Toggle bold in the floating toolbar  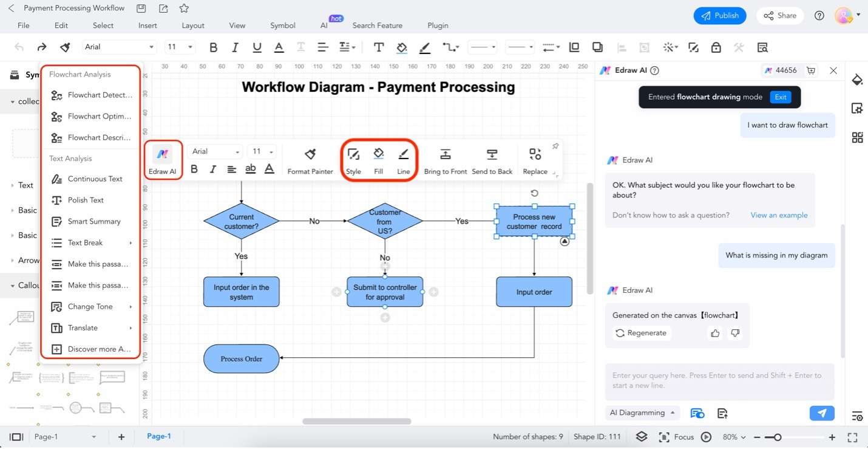pos(194,169)
